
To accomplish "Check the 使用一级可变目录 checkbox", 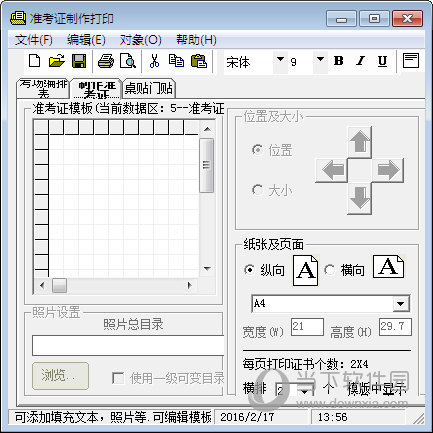I will pos(118,378).
